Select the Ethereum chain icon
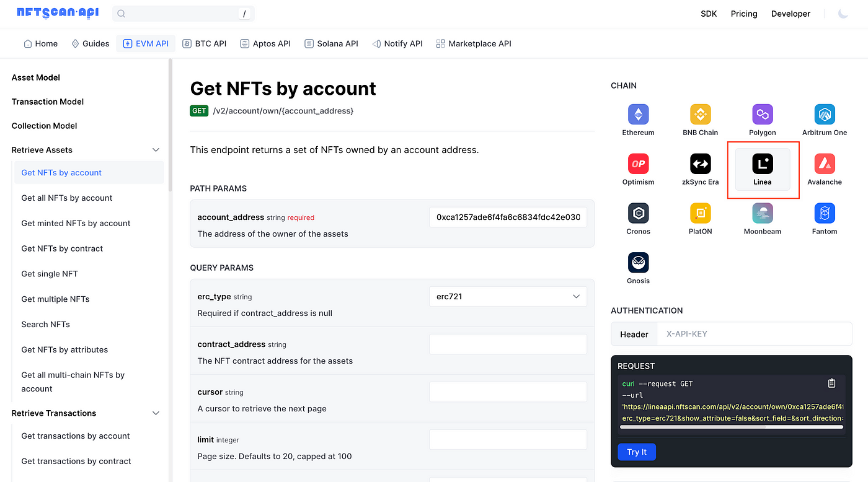 pyautogui.click(x=638, y=115)
